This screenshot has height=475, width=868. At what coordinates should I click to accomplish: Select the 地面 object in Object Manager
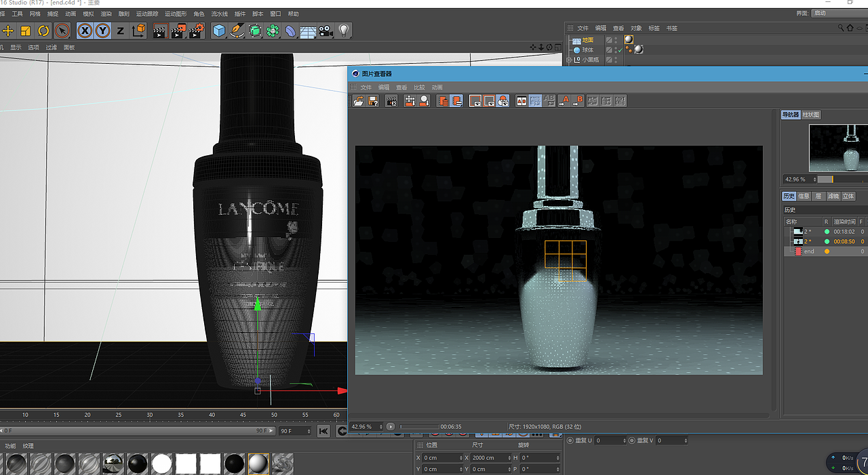[587, 40]
